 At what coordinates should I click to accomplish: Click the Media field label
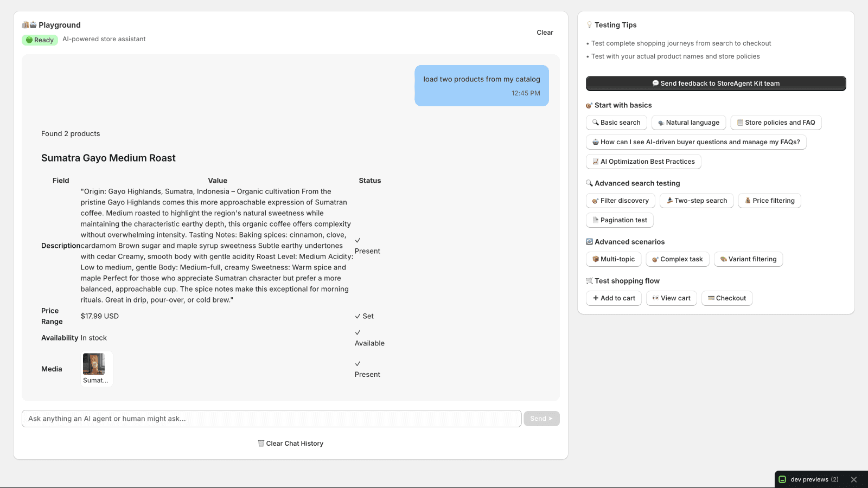[x=52, y=369]
